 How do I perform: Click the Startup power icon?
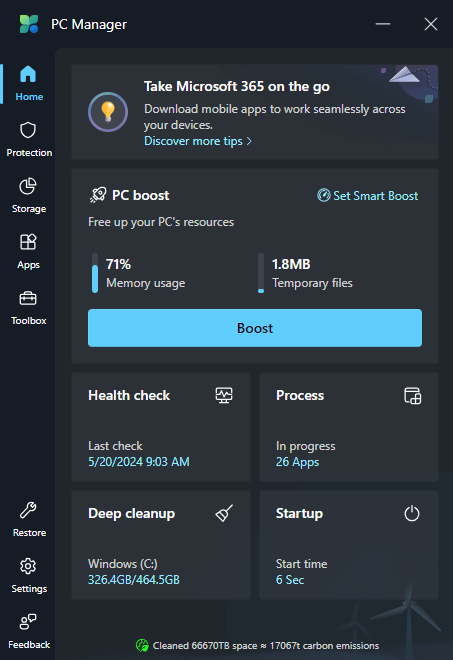tap(412, 513)
